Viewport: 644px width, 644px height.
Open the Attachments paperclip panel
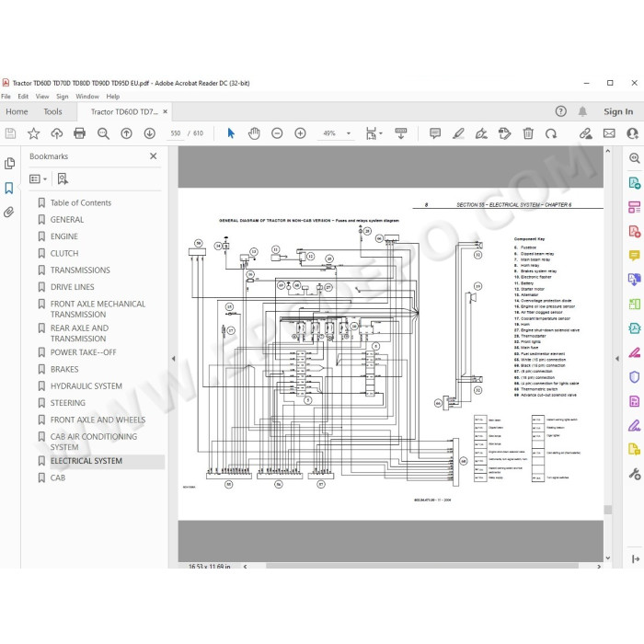click(x=9, y=212)
